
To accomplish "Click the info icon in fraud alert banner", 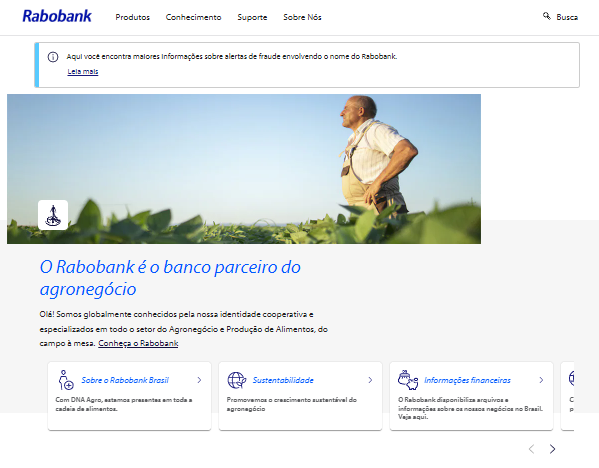I will click(53, 57).
